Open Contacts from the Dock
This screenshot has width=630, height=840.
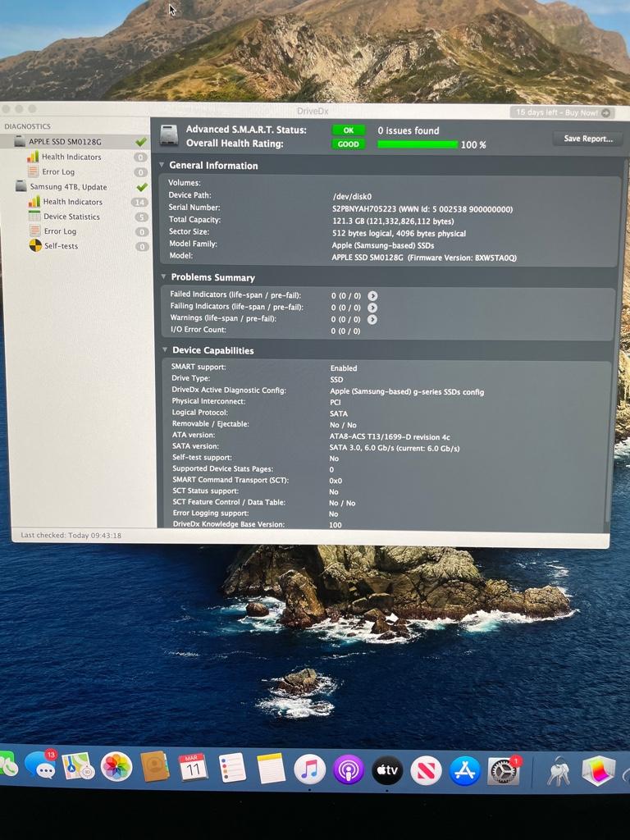click(x=155, y=767)
